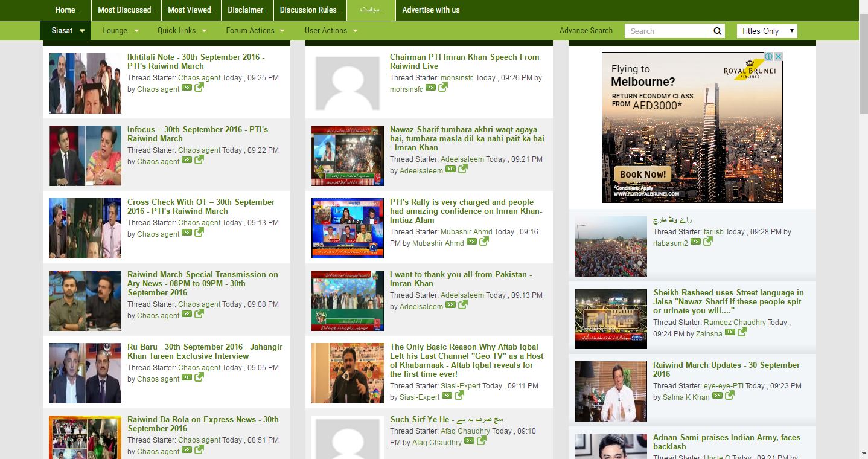This screenshot has width=868, height=459.
Task: New-window icon for Aftab Iqbal Geo TV thread
Action: coord(459,395)
